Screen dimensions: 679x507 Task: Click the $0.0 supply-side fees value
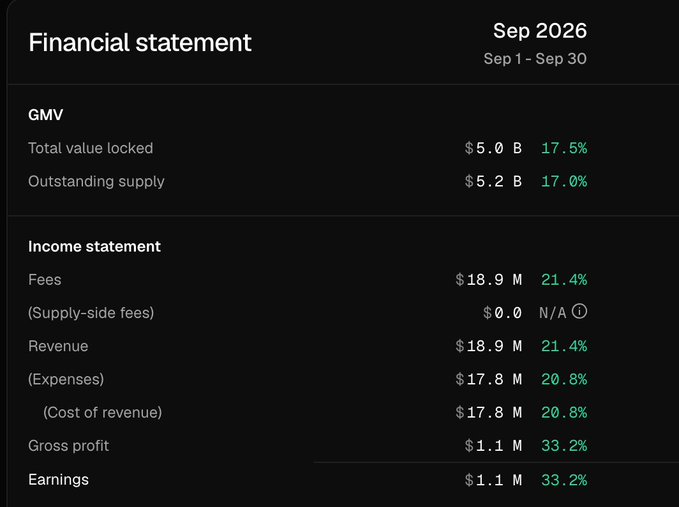(502, 313)
